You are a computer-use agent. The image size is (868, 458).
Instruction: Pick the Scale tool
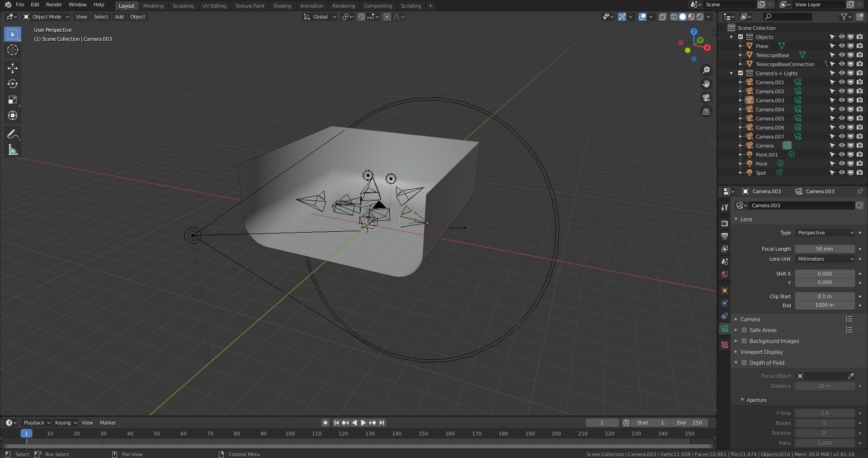pyautogui.click(x=13, y=100)
